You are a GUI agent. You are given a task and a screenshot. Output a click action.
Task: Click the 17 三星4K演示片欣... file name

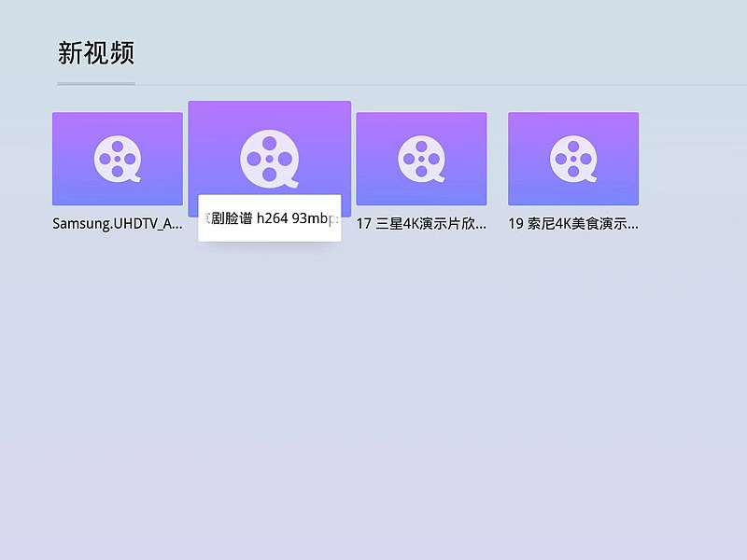coord(421,223)
